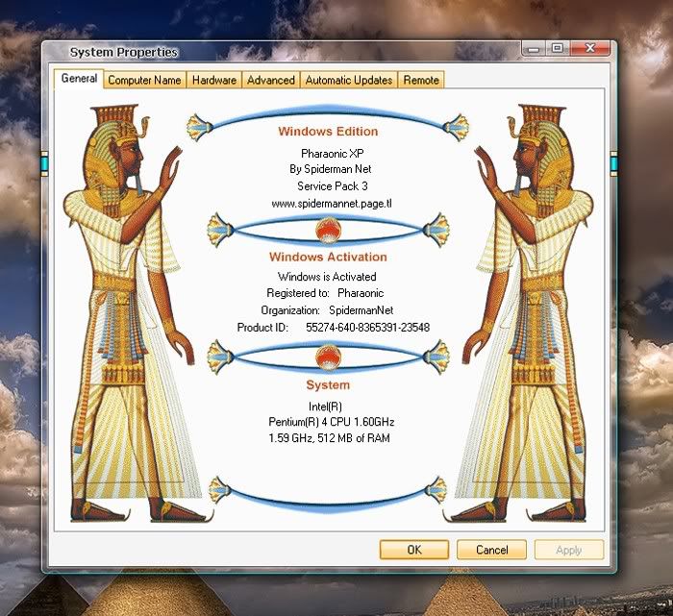This screenshot has width=673, height=616.
Task: Click the 'System' heading text
Action: point(328,384)
